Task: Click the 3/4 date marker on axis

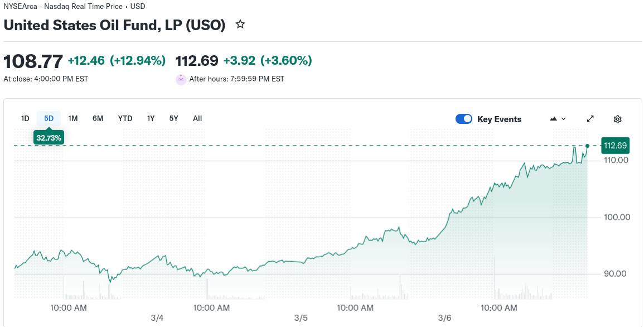Action: pos(157,319)
